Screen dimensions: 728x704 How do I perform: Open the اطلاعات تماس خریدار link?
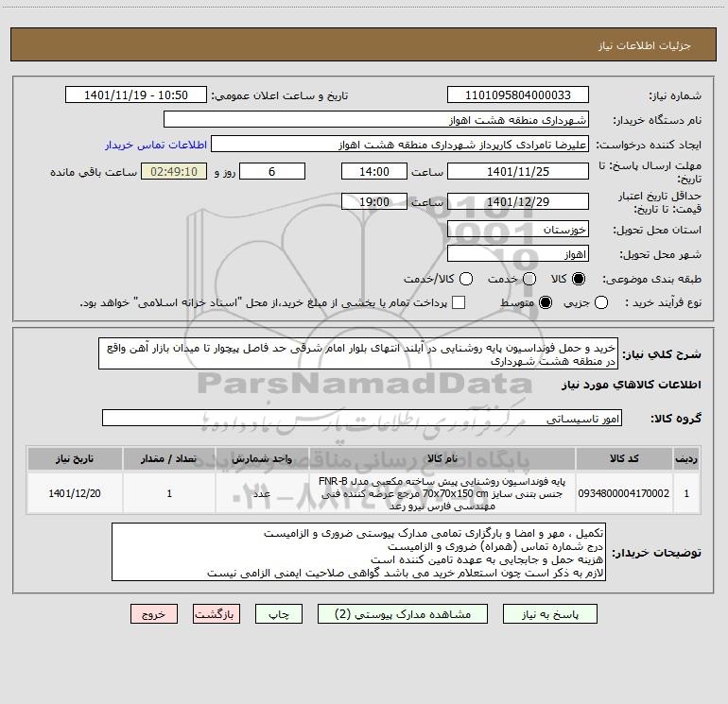(156, 145)
